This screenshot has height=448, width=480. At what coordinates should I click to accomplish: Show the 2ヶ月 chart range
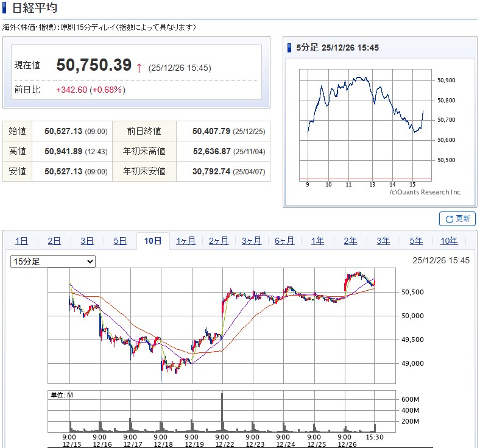point(219,241)
